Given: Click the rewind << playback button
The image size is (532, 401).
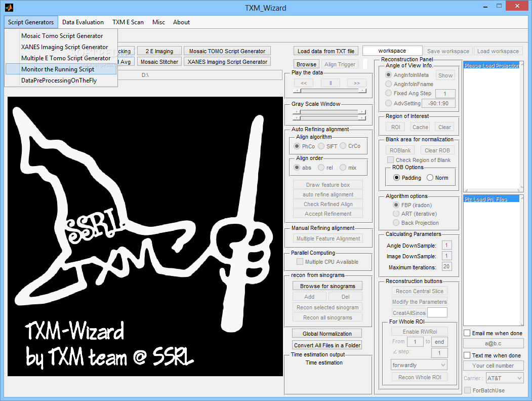Looking at the screenshot, I should pos(304,83).
